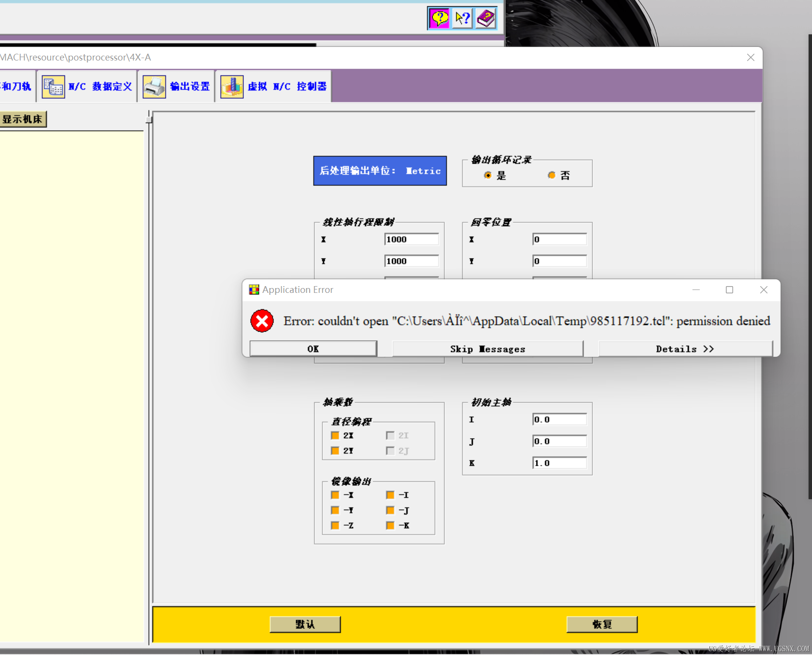812x655 pixels.
Task: Close the postprocessor 4X-A window
Action: pos(751,57)
